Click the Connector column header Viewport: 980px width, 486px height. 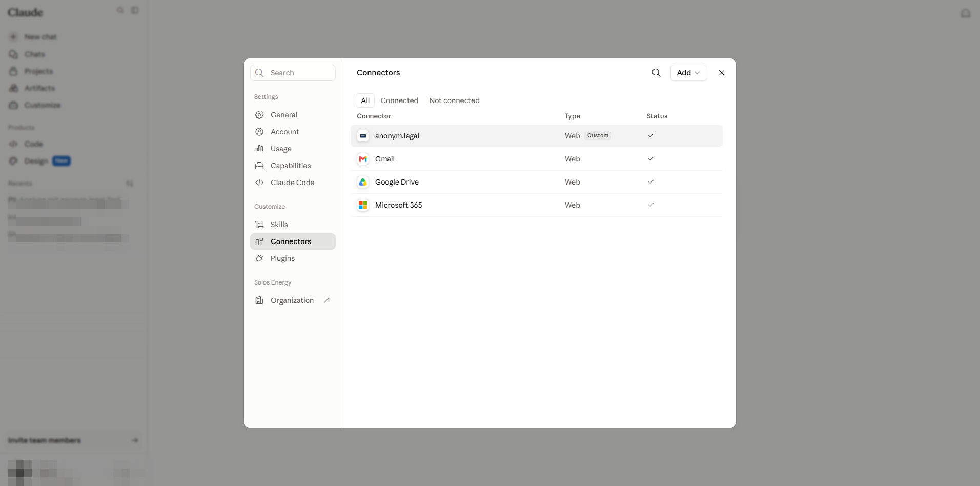pyautogui.click(x=374, y=116)
